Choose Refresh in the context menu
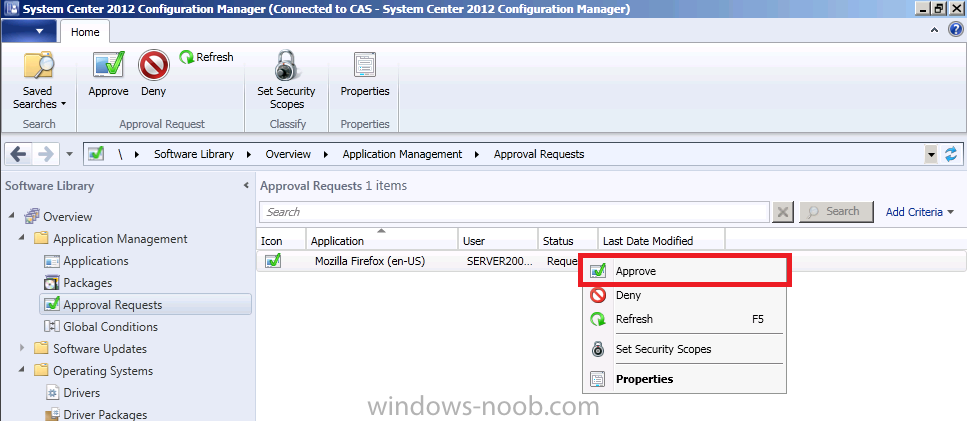 [685, 319]
